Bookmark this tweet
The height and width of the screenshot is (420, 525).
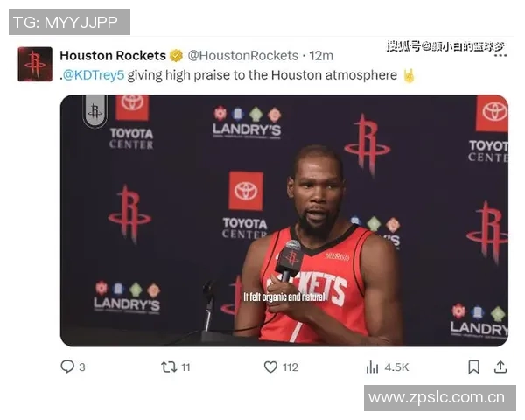[473, 367]
